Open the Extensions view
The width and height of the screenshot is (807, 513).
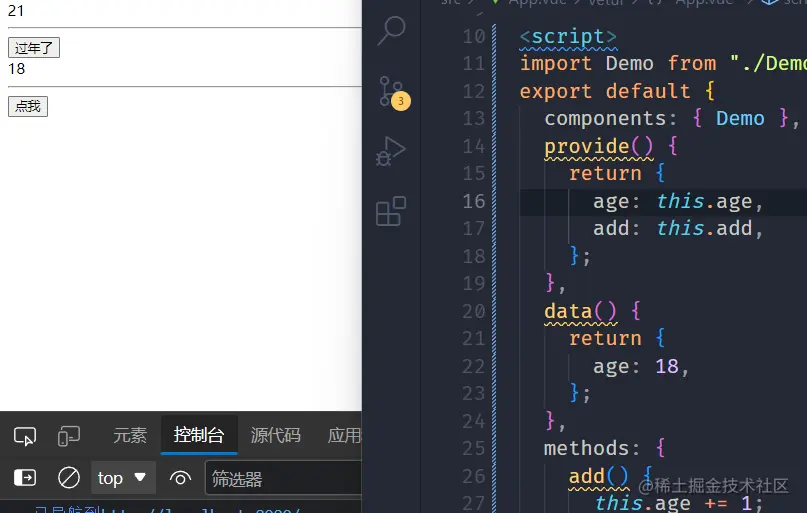[391, 211]
